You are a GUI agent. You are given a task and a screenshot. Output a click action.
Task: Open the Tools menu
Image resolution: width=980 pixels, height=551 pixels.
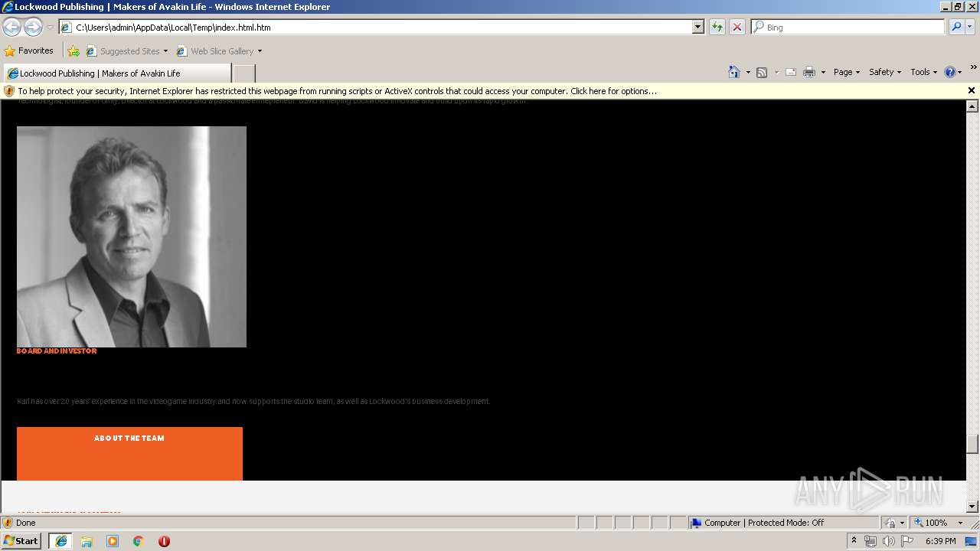923,72
